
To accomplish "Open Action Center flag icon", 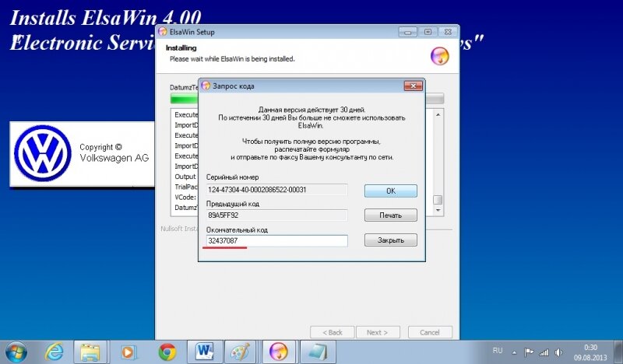I will click(x=529, y=352).
